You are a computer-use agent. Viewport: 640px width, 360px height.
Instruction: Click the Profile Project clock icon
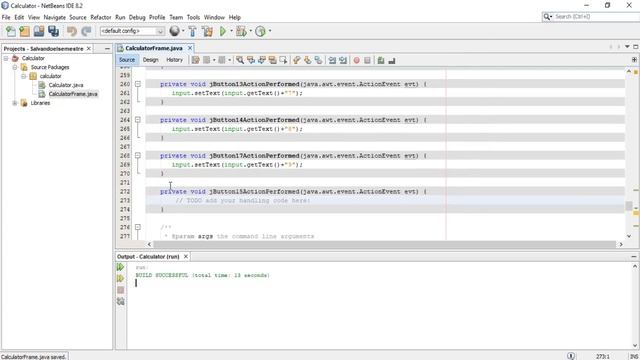pyautogui.click(x=260, y=31)
